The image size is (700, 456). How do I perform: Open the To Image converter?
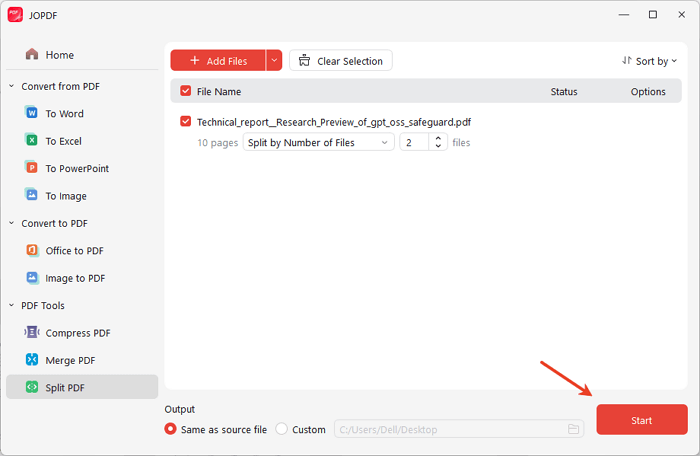point(83,196)
